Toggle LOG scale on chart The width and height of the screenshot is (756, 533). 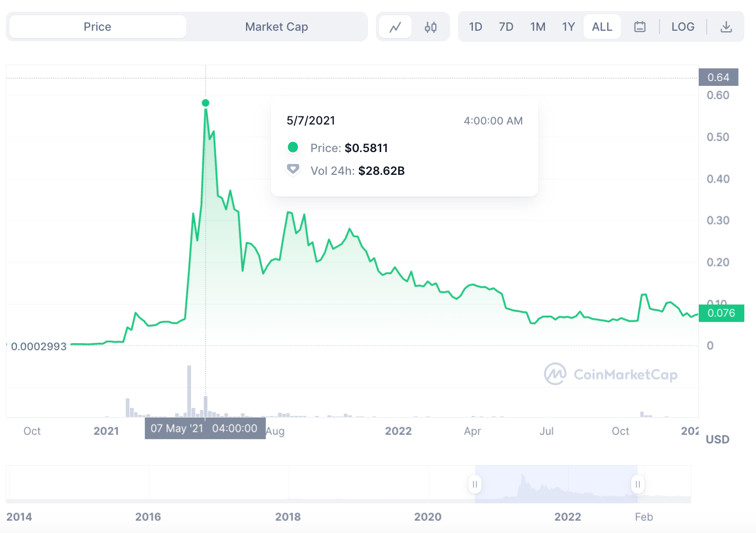click(683, 26)
